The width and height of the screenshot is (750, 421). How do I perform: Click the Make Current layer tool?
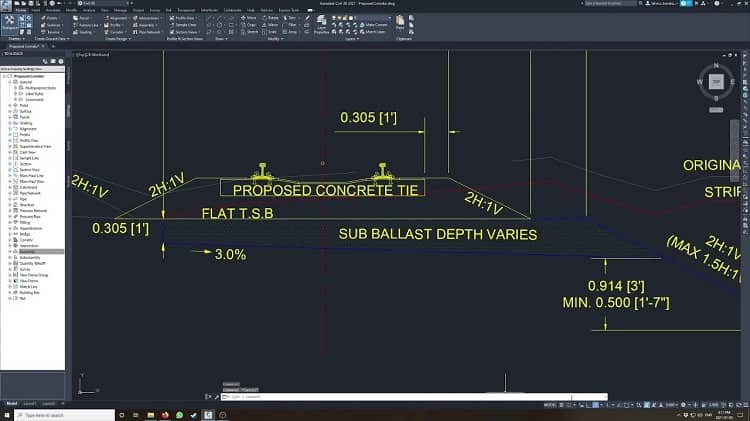pyautogui.click(x=373, y=25)
